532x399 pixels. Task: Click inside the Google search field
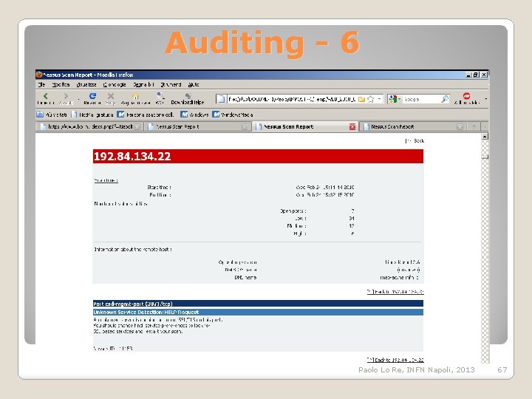coord(421,99)
